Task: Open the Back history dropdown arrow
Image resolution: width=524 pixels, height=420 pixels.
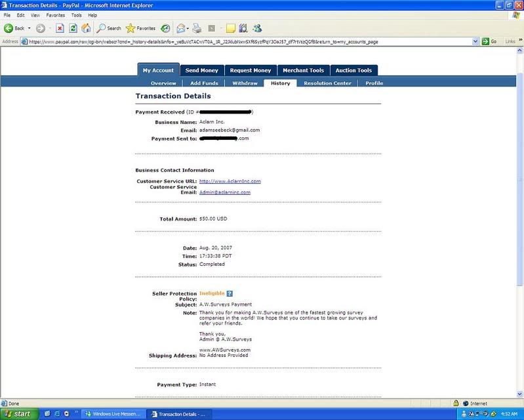Action: coord(29,28)
